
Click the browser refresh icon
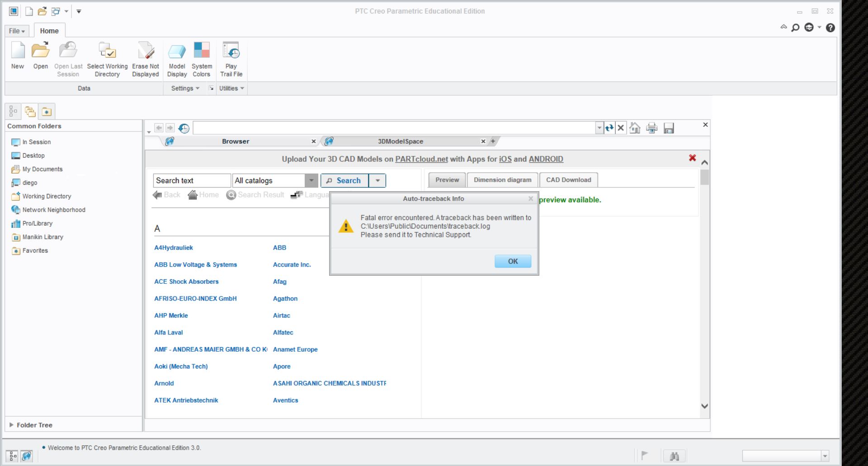click(609, 128)
